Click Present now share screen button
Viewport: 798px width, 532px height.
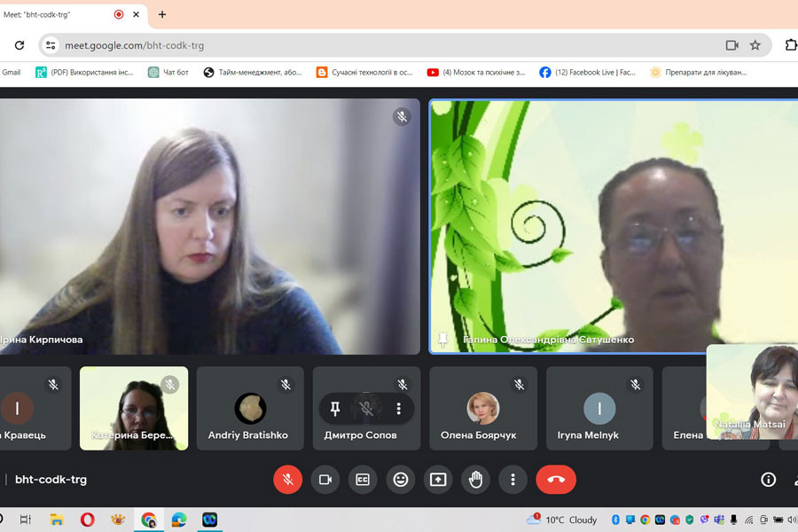[x=438, y=479]
